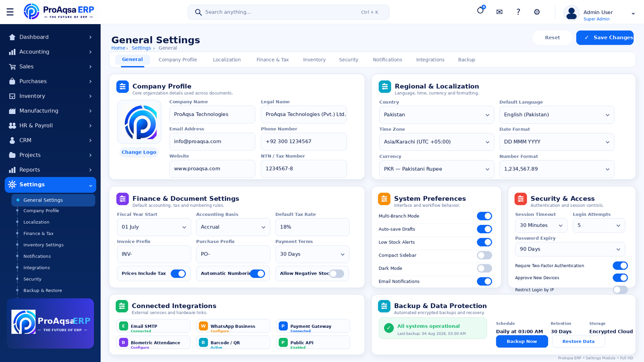Click the Company Name input field
644x362 pixels.
point(212,115)
